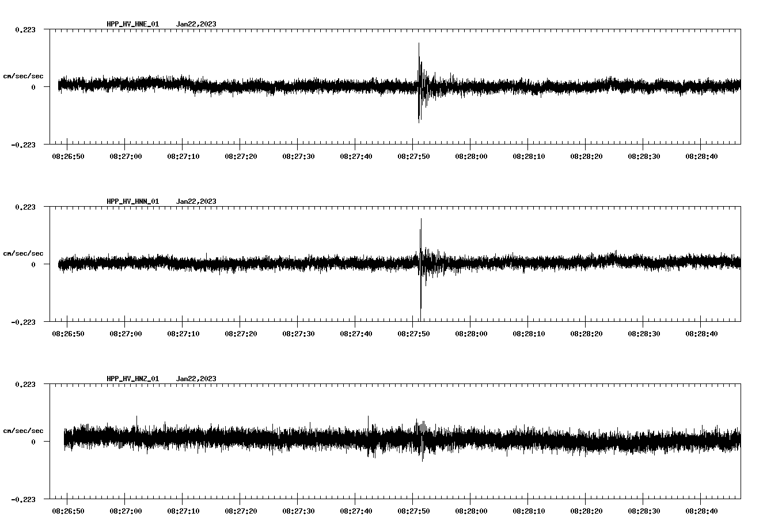Screen dimensions: 782x532
Task: Click the Jan22,2023 date on the top trace
Action: click(x=196, y=24)
